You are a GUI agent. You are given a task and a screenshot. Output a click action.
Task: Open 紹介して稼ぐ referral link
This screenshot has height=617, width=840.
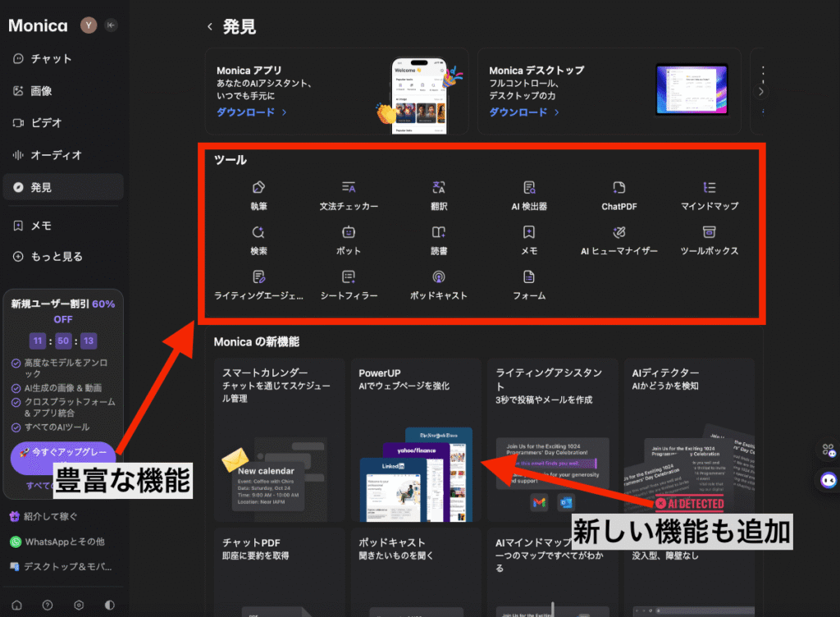(x=44, y=516)
